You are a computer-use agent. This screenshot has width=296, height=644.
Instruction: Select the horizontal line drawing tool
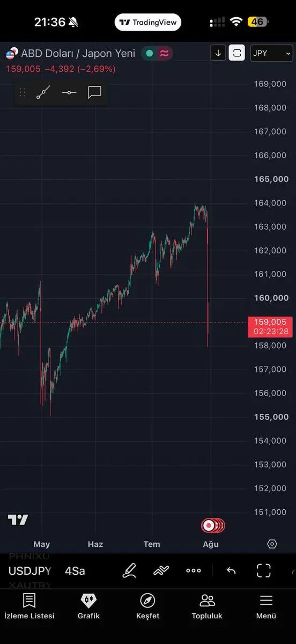69,93
